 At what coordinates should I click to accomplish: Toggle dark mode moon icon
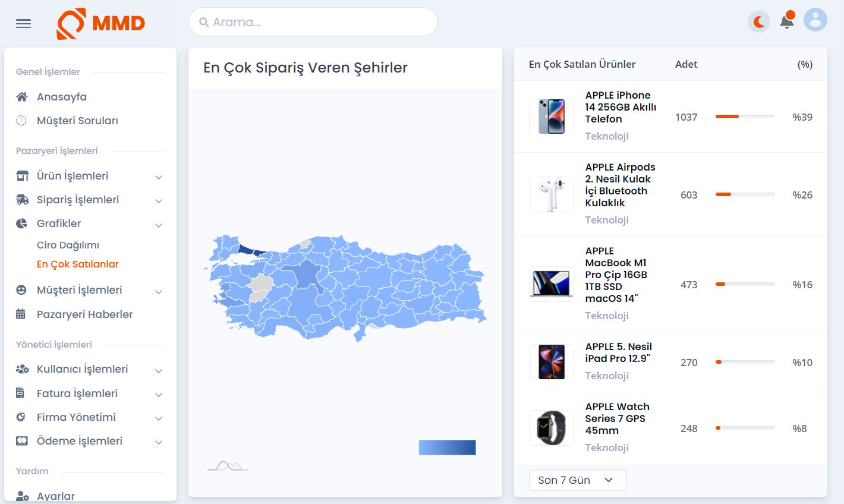pos(759,22)
